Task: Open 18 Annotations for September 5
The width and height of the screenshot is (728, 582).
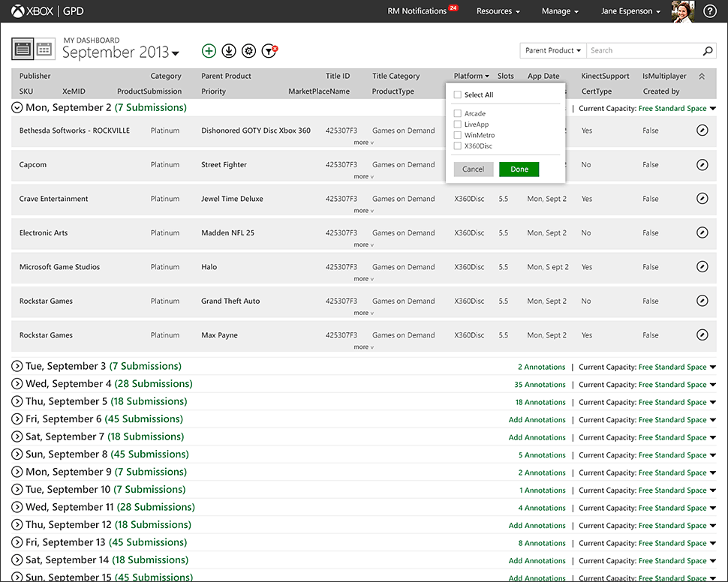Action: click(540, 403)
